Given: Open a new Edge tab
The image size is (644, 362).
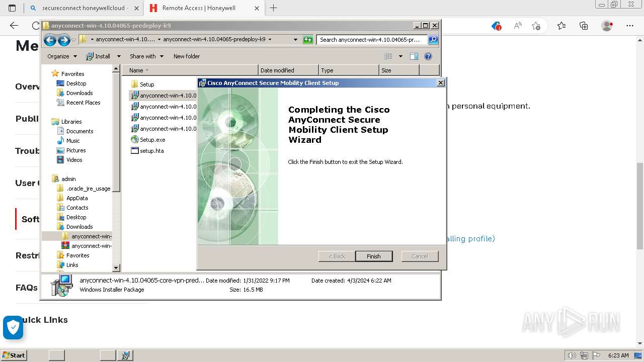Looking at the screenshot, I should tap(273, 8).
